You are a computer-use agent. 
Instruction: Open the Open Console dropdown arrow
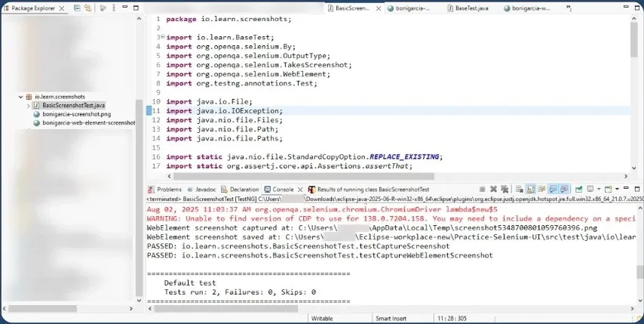point(618,189)
